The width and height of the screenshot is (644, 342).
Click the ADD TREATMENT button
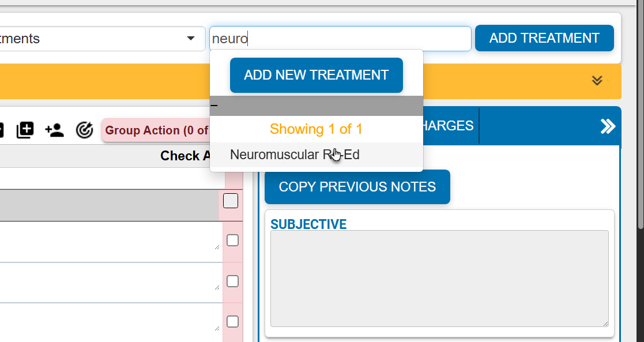click(544, 38)
